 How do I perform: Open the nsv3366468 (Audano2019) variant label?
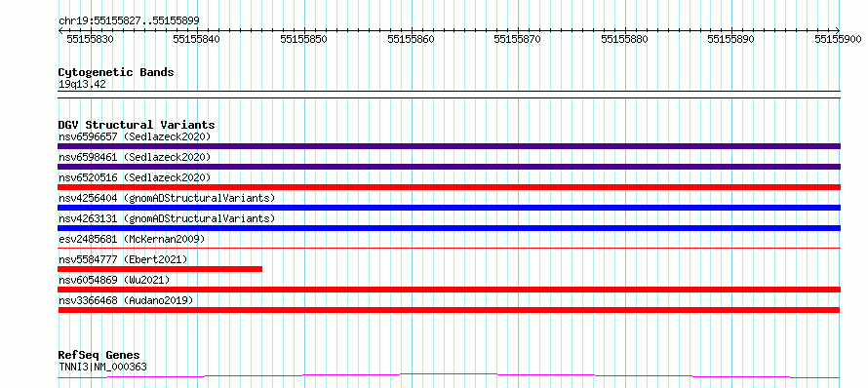tap(126, 300)
